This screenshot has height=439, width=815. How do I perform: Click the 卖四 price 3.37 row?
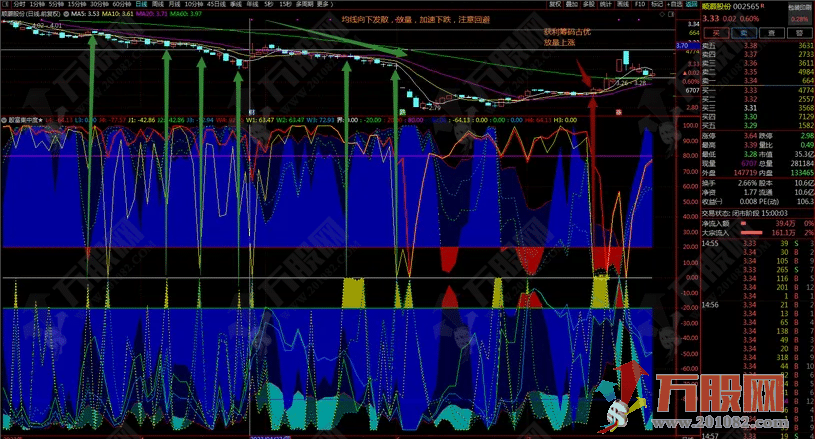[x=758, y=54]
